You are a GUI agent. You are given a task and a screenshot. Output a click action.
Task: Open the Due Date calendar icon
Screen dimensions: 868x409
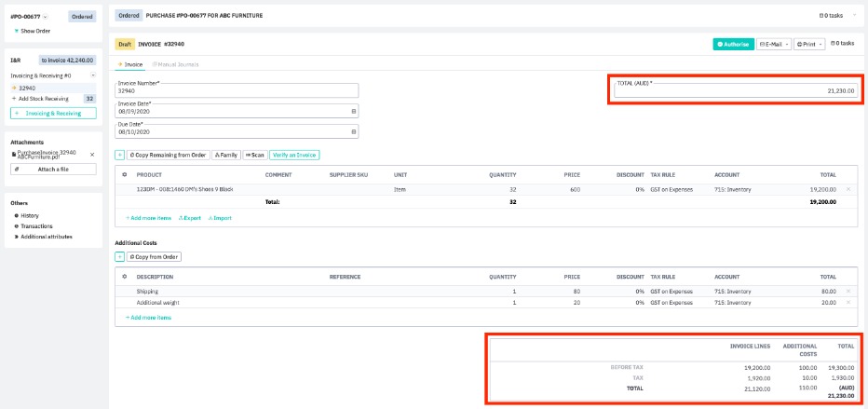click(x=353, y=131)
